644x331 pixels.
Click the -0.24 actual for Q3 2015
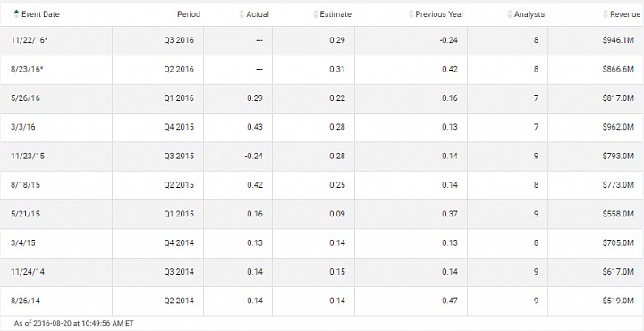pos(253,156)
